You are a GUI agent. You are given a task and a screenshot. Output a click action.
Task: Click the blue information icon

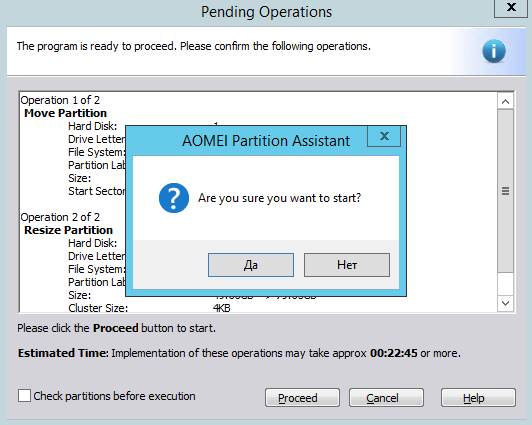[494, 52]
